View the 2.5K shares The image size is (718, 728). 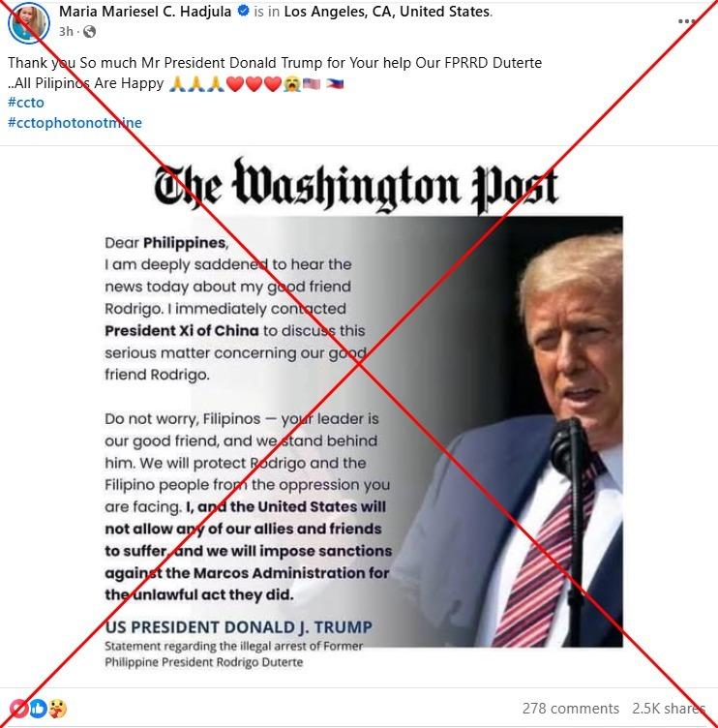[669, 709]
